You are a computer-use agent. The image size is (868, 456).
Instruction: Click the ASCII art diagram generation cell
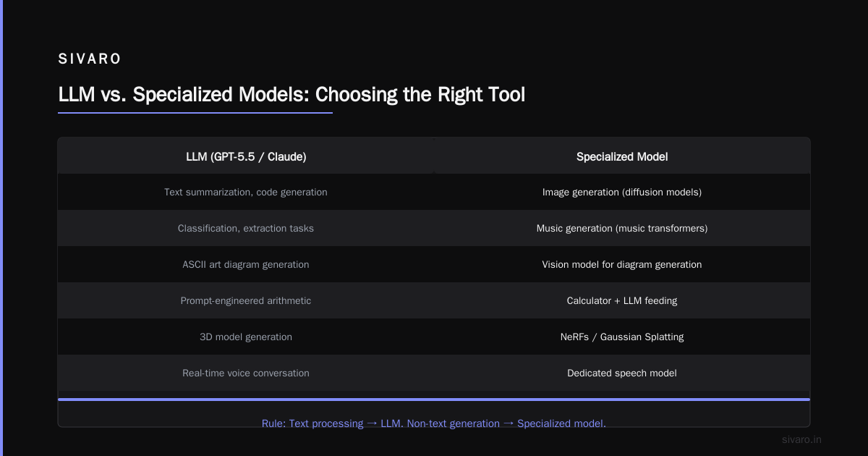(246, 264)
